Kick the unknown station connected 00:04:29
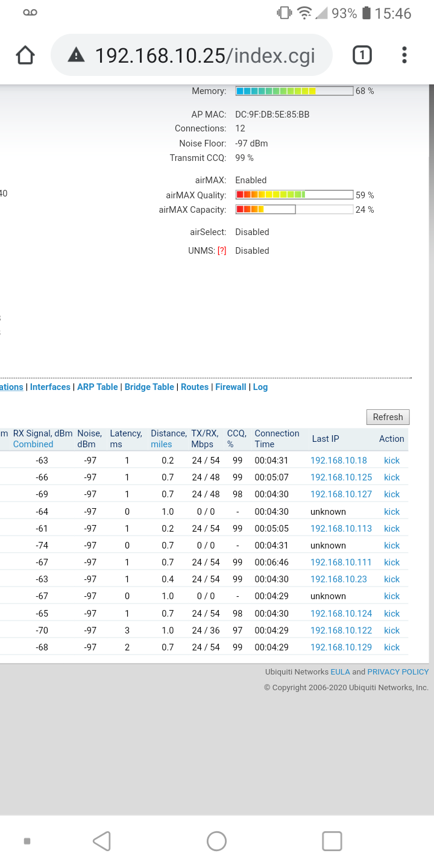Viewport: 434px width, 868px height. pos(392,596)
